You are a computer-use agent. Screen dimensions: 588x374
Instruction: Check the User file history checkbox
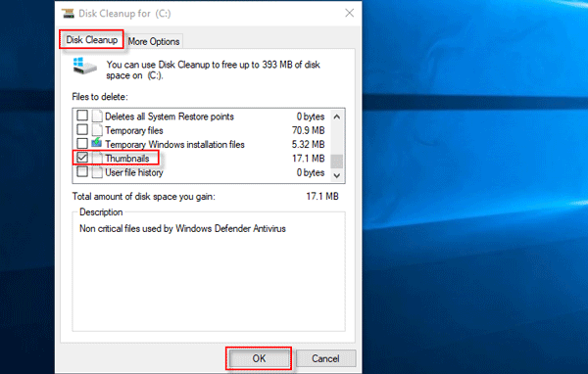(x=82, y=171)
